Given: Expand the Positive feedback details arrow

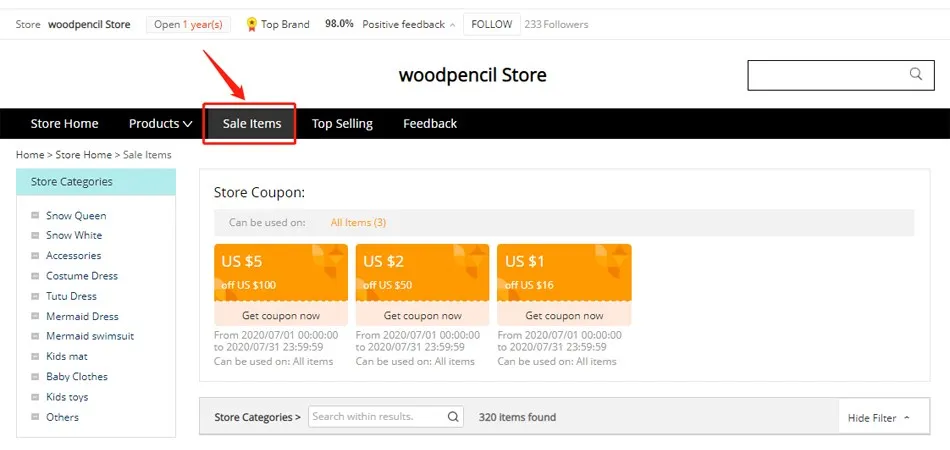Looking at the screenshot, I should click(452, 25).
